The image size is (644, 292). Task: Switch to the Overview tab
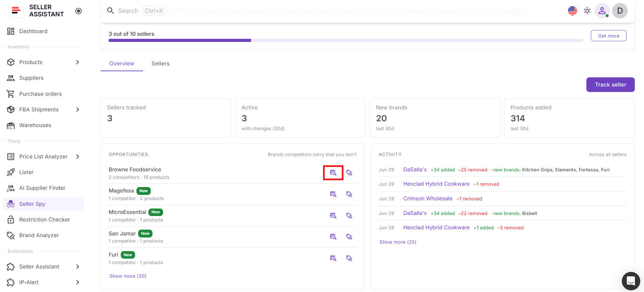click(x=122, y=64)
